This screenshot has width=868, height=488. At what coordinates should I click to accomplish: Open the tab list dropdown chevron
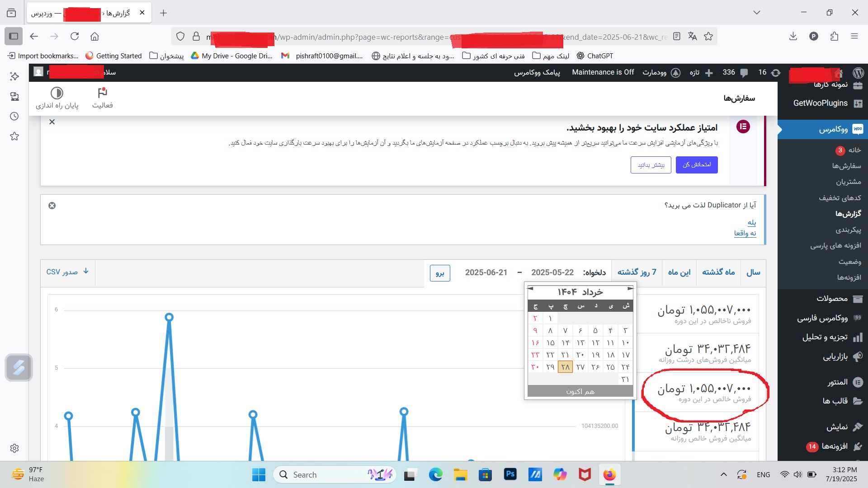757,13
